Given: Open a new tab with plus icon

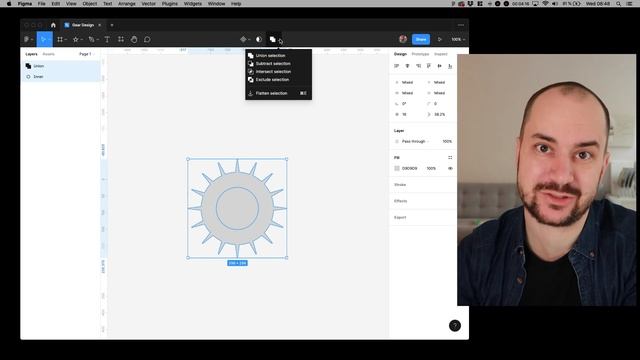Looking at the screenshot, I should 112,25.
